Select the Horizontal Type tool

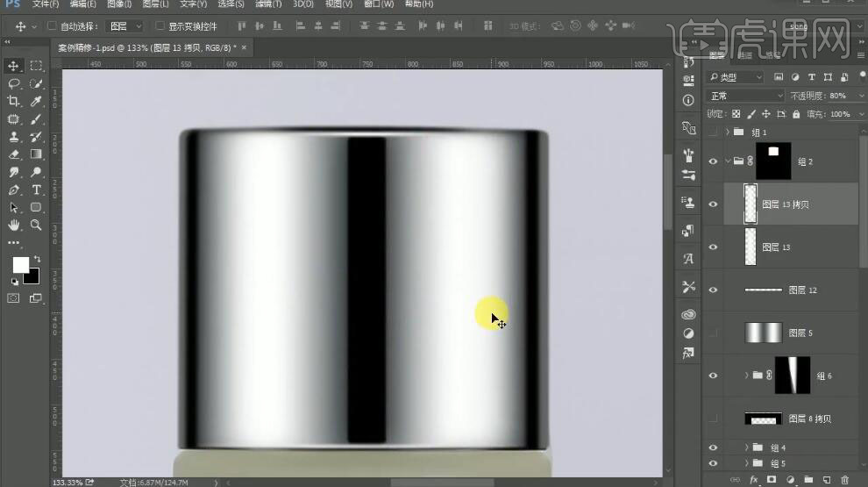coord(36,190)
